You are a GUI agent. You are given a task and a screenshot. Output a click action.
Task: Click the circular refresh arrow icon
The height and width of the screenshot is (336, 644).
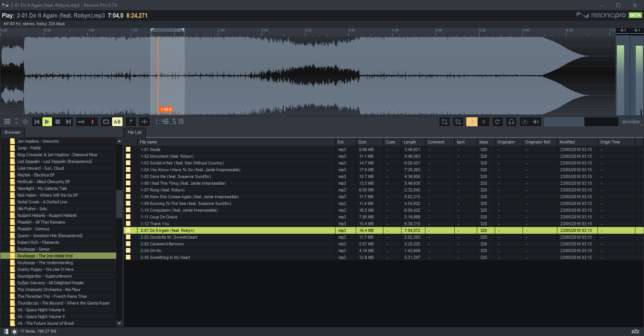point(497,122)
